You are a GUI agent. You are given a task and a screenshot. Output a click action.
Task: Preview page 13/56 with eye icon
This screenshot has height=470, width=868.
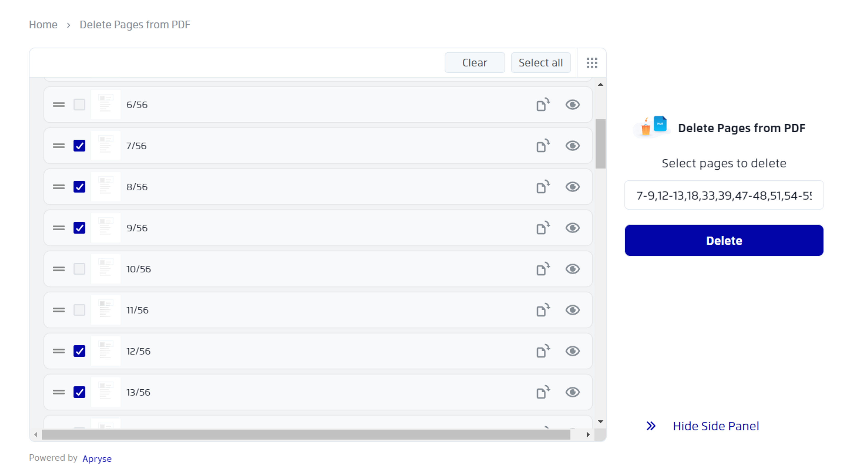tap(572, 392)
